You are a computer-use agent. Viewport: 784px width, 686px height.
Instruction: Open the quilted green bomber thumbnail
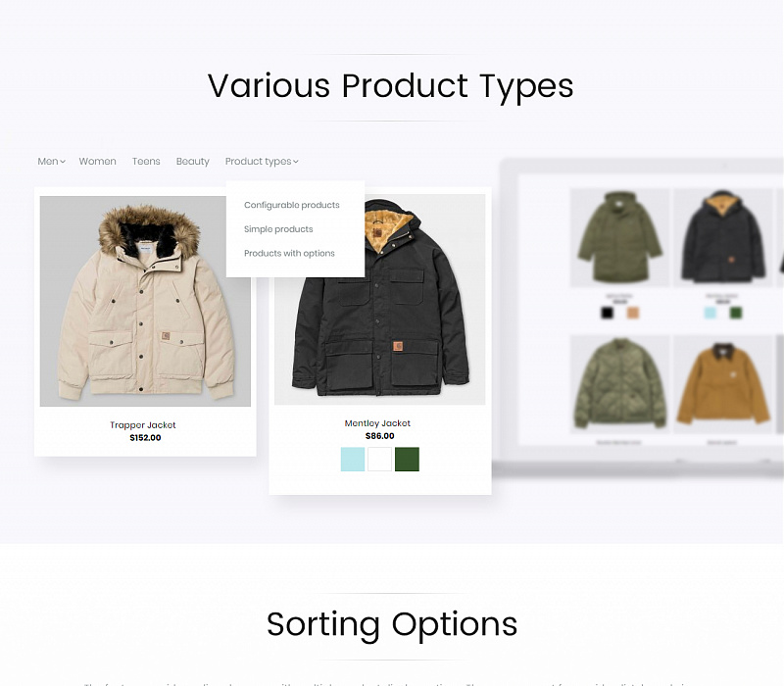[x=620, y=384]
